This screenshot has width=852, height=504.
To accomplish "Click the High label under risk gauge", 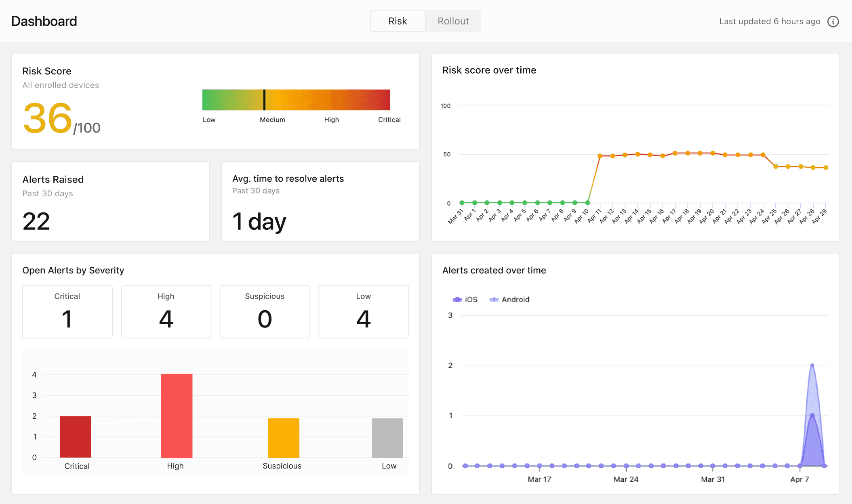I will point(331,120).
